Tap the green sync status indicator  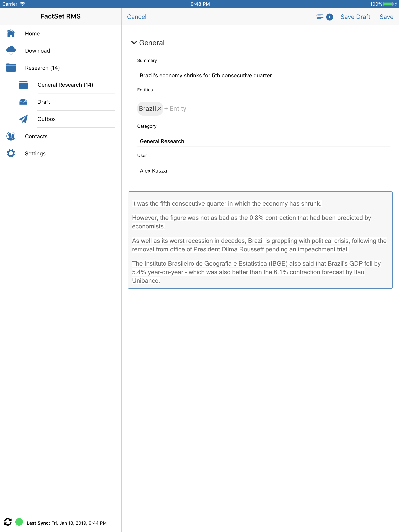click(19, 522)
